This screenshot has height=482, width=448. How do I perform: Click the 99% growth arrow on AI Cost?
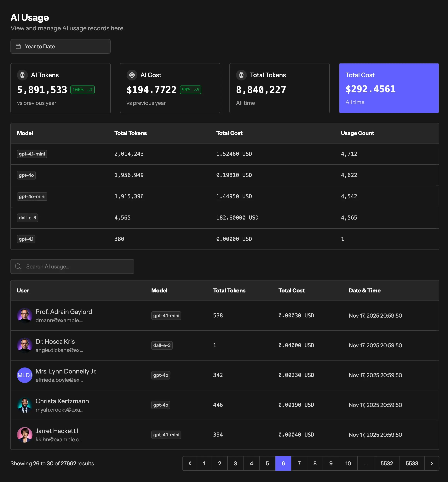coord(191,90)
